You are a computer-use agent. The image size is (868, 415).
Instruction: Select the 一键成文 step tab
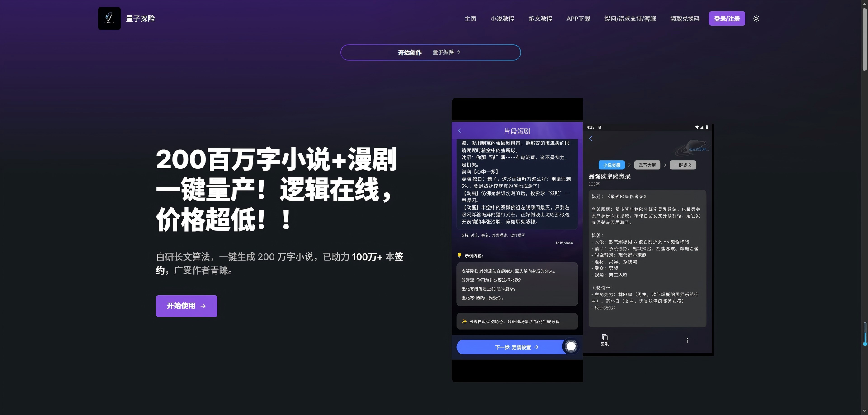(x=683, y=165)
